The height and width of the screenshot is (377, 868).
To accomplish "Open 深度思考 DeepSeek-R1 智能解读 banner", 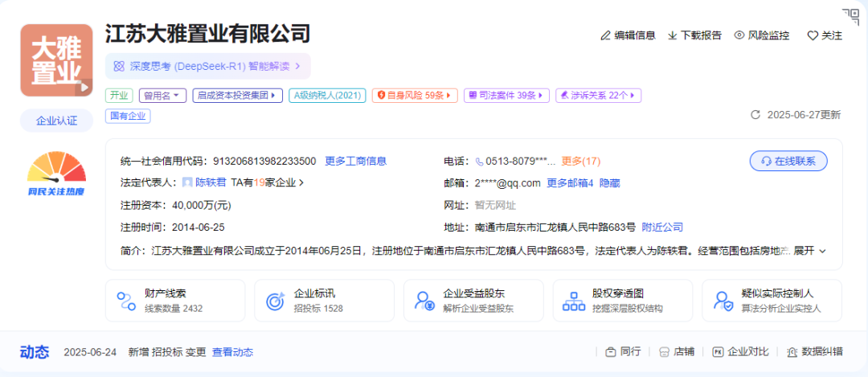I will [x=208, y=67].
